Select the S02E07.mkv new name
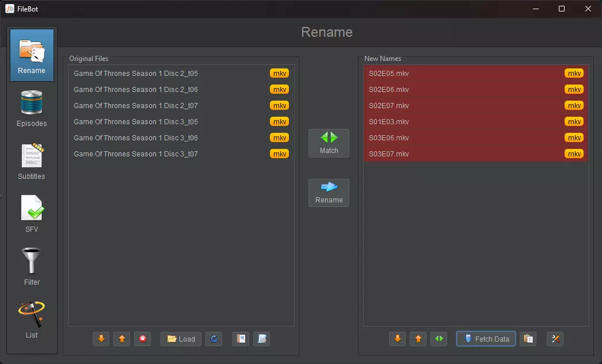Viewport: 602px width, 364px height. point(476,105)
